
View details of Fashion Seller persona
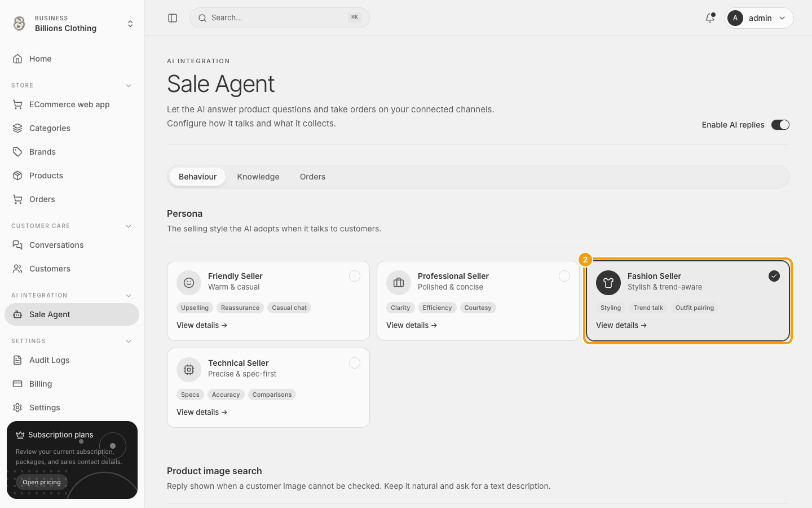pos(621,325)
